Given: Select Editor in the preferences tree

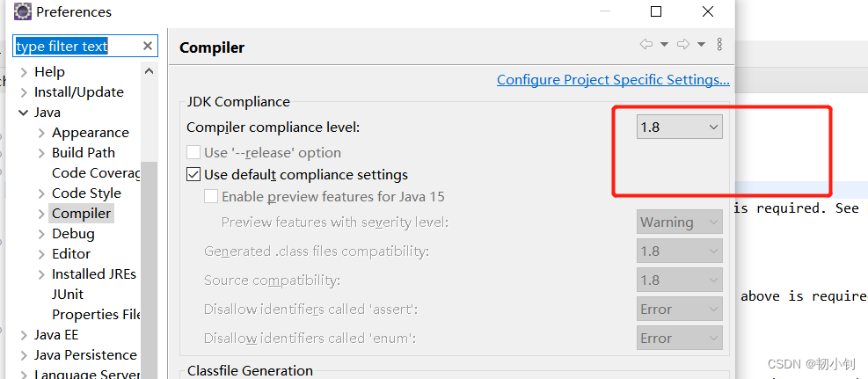Looking at the screenshot, I should [x=71, y=254].
